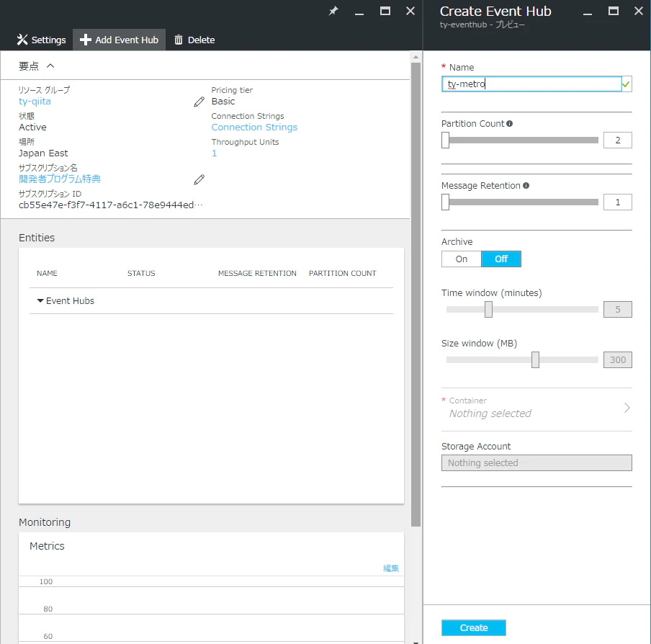This screenshot has height=644, width=651.
Task: Open the ty-qiita resource group link
Action: pos(35,102)
